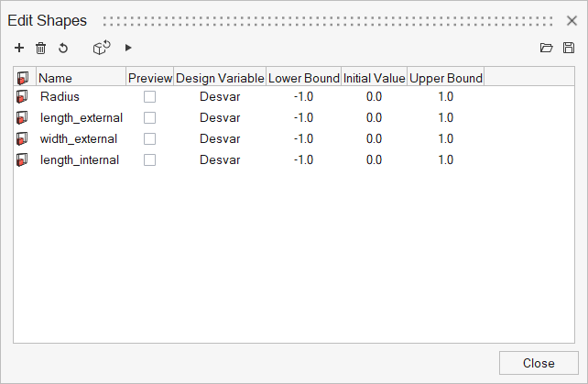Click the shape icon beside Radius

click(23, 96)
